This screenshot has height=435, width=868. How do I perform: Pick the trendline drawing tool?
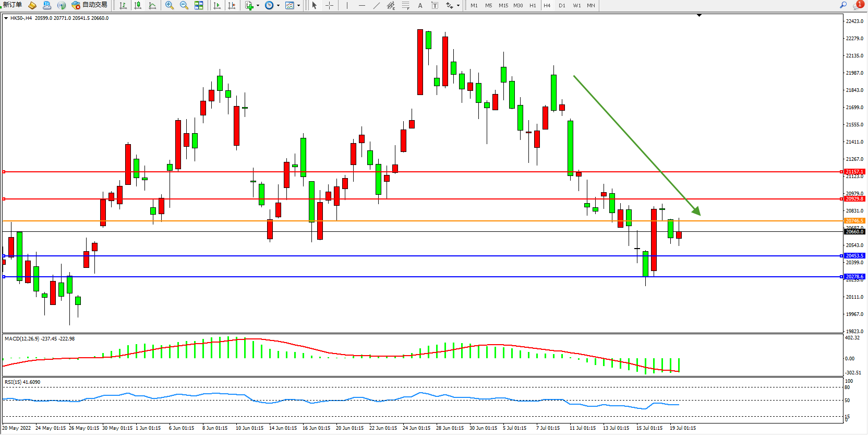[x=377, y=5]
